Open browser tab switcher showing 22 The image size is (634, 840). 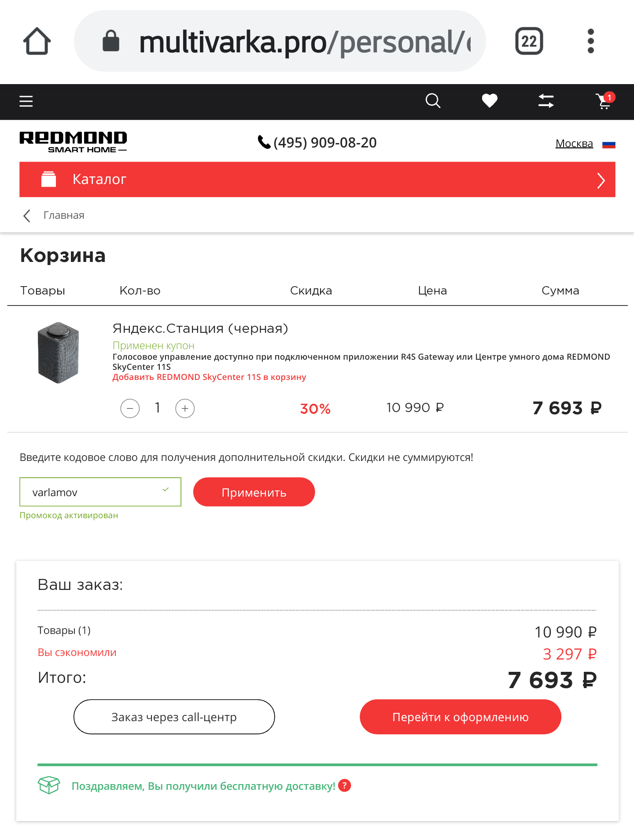(x=529, y=41)
